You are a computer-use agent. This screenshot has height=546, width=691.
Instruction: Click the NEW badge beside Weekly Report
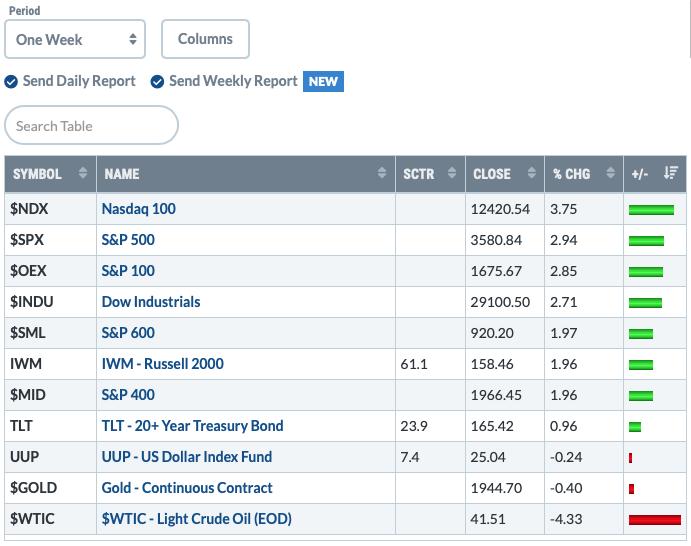[323, 82]
